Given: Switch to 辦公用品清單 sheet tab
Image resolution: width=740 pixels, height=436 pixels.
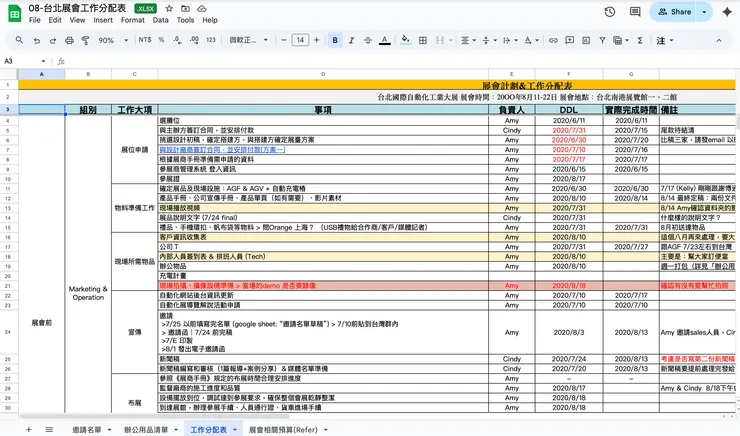Looking at the screenshot, I should pos(146,430).
